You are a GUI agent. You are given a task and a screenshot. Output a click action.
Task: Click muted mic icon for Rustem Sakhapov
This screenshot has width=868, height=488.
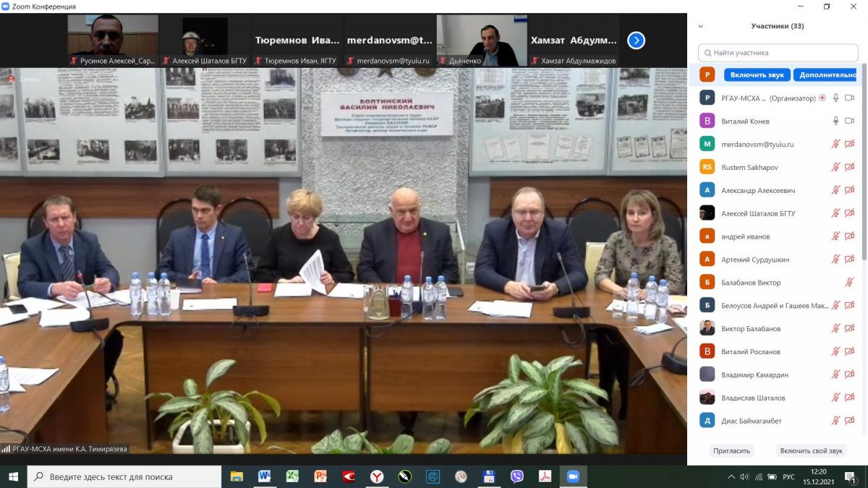coord(835,167)
